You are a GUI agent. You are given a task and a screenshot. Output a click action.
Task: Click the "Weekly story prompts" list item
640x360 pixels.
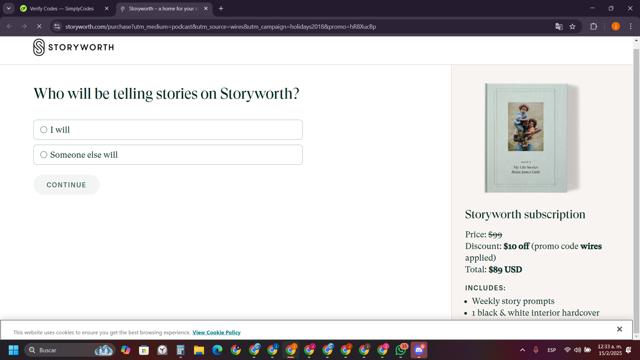click(513, 301)
